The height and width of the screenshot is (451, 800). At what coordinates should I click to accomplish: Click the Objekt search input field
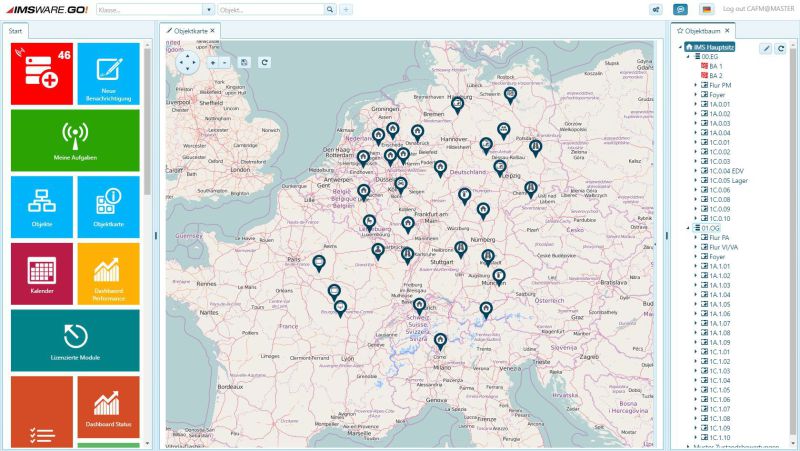pyautogui.click(x=270, y=9)
